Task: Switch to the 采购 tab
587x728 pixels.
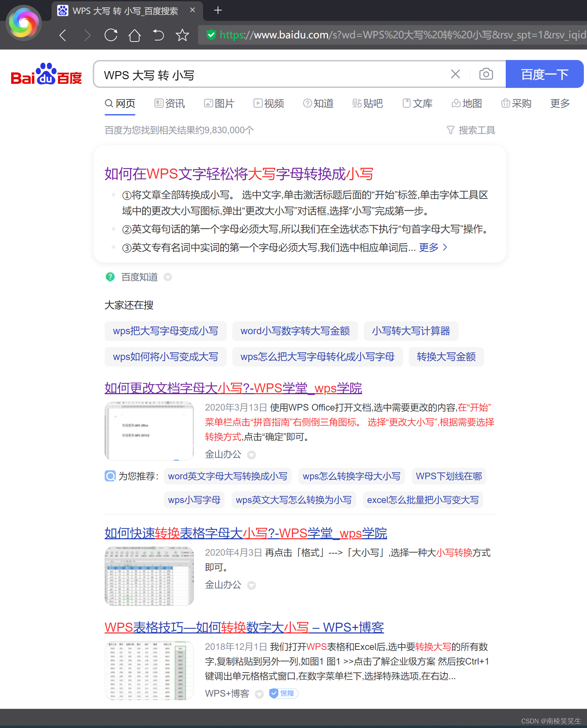Action: pos(516,103)
